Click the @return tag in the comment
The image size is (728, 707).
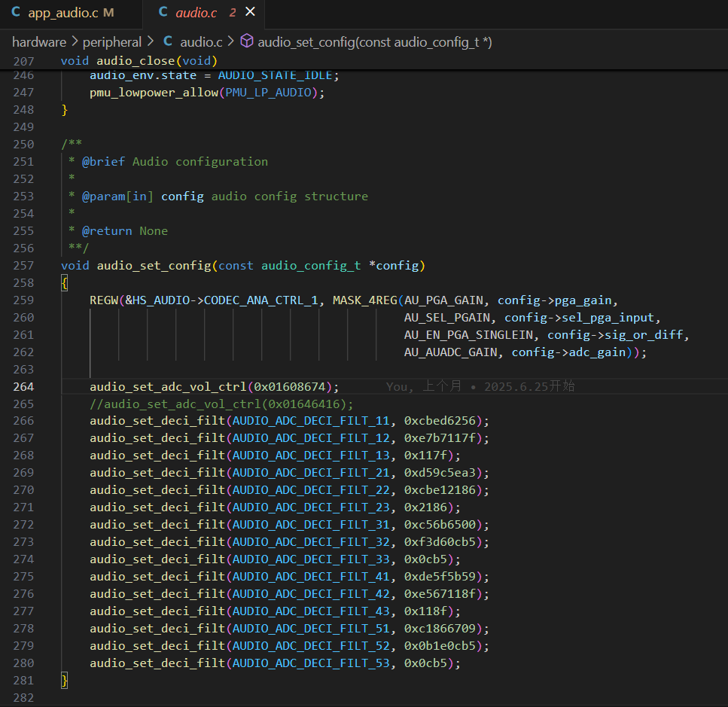107,230
